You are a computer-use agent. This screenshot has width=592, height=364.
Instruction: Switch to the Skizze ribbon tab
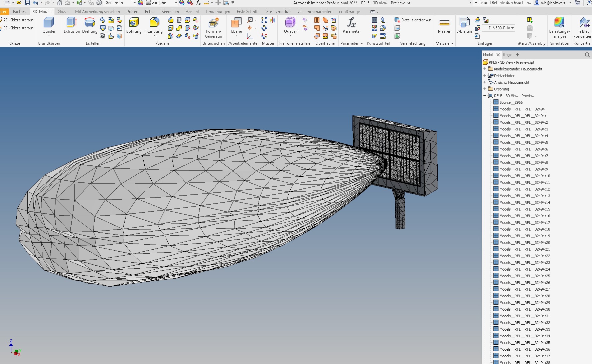point(63,12)
